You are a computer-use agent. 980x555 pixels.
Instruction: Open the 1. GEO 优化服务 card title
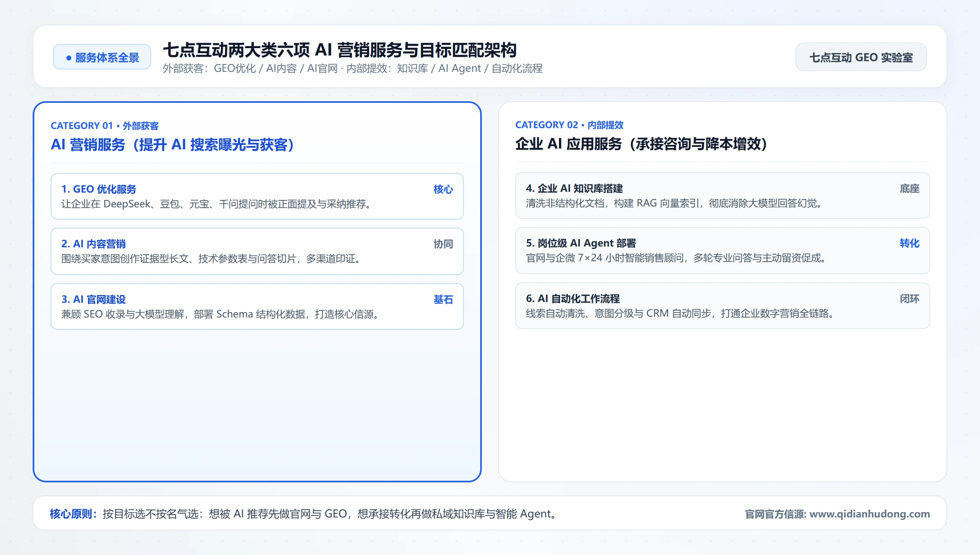coord(99,189)
